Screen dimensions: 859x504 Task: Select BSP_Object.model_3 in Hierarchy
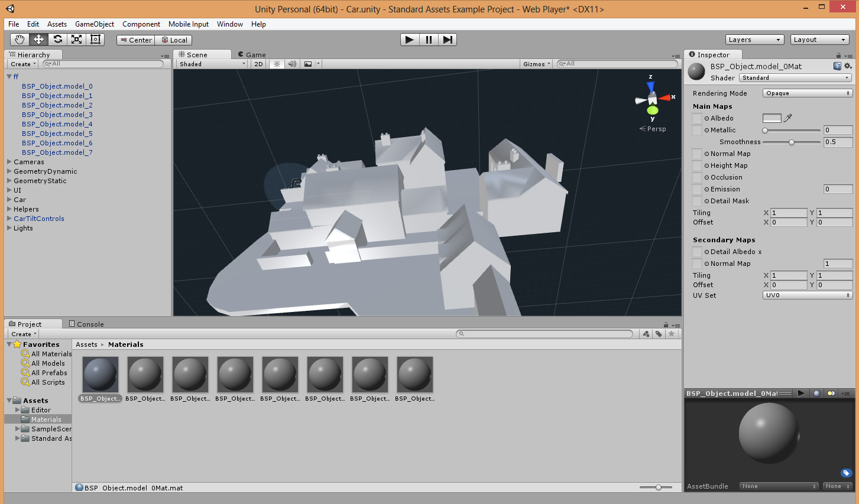coord(57,115)
